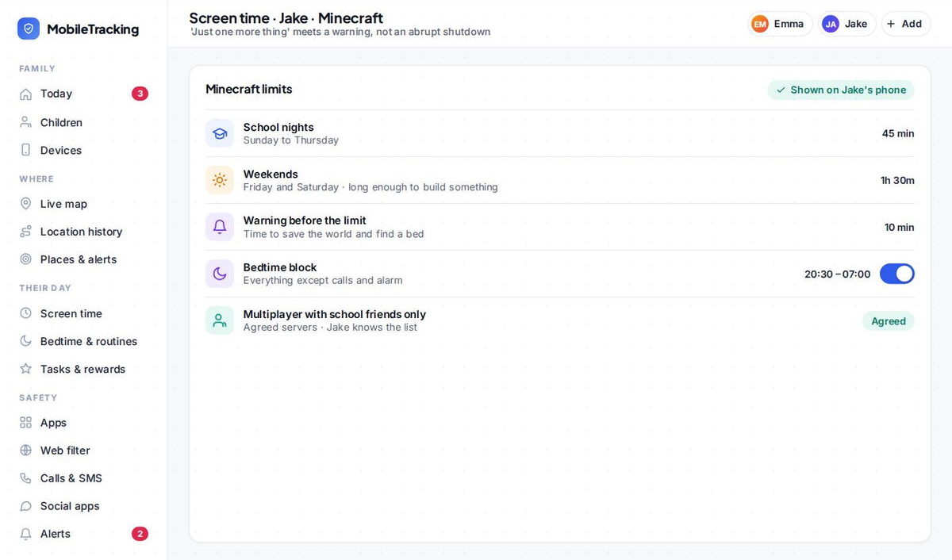Select Web filter in the sidebar
The height and width of the screenshot is (560, 952).
83,451
